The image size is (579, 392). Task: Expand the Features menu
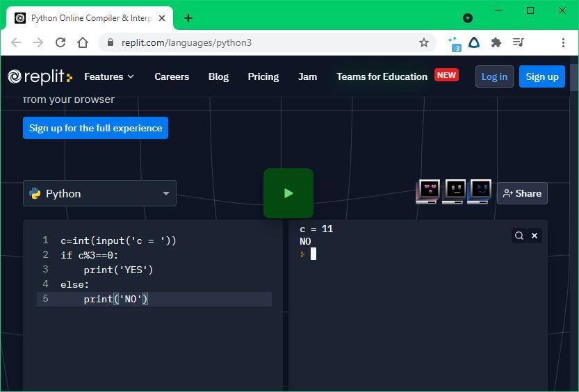109,76
